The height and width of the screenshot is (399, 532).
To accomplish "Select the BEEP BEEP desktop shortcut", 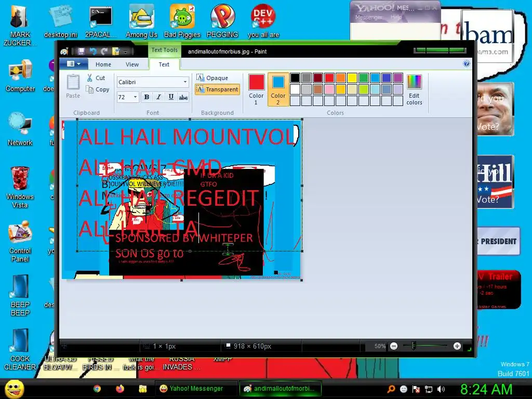I will pos(20,296).
